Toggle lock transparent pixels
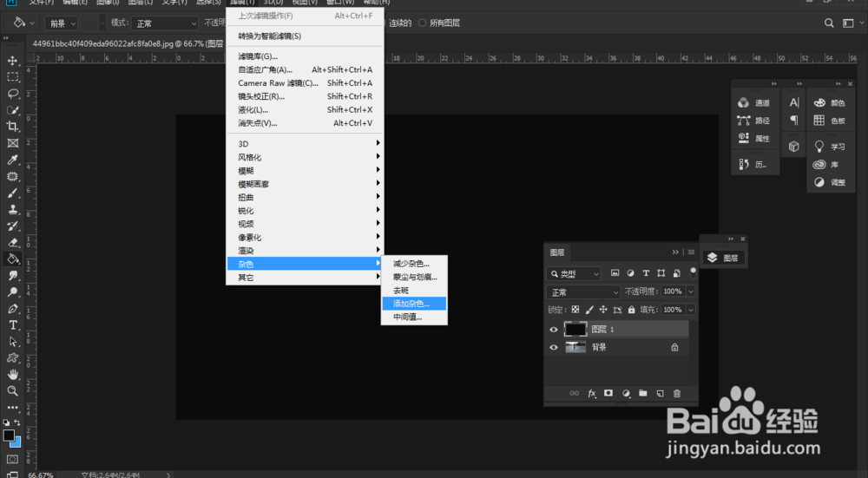Screen dimensions: 868x478 tap(575, 310)
